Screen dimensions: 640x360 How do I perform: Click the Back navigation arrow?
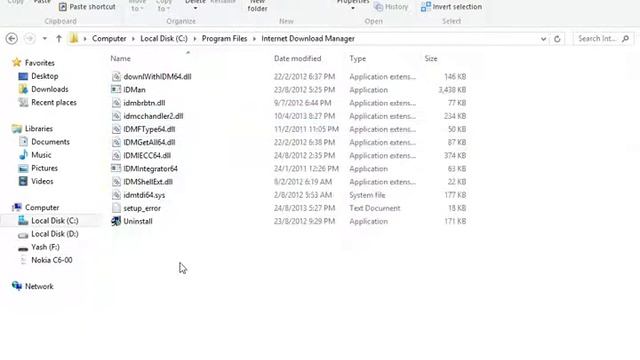pyautogui.click(x=12, y=39)
